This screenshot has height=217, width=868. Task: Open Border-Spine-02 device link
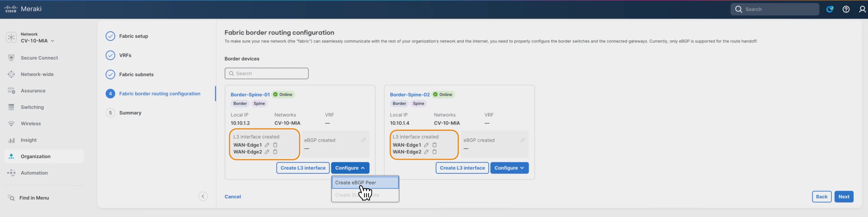pyautogui.click(x=410, y=94)
